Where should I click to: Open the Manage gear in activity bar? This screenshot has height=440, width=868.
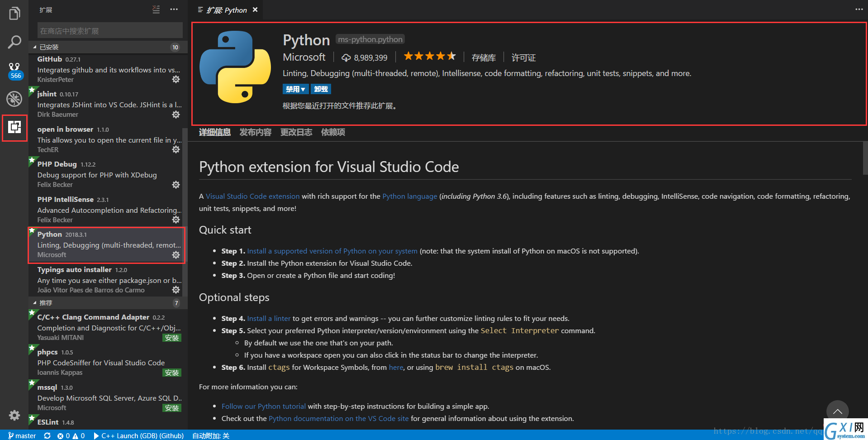click(14, 415)
